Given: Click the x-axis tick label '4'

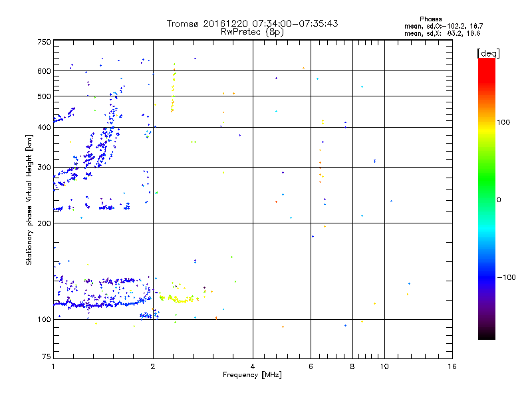Looking at the screenshot, I should click(253, 366).
